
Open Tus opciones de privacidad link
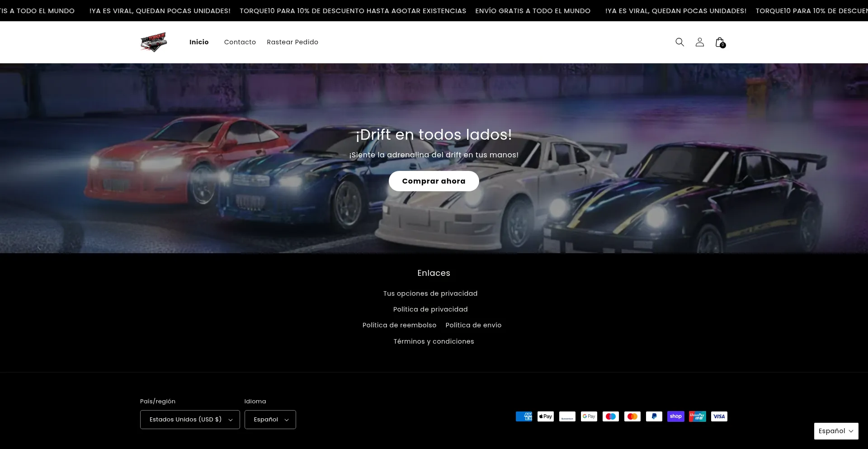pos(430,293)
